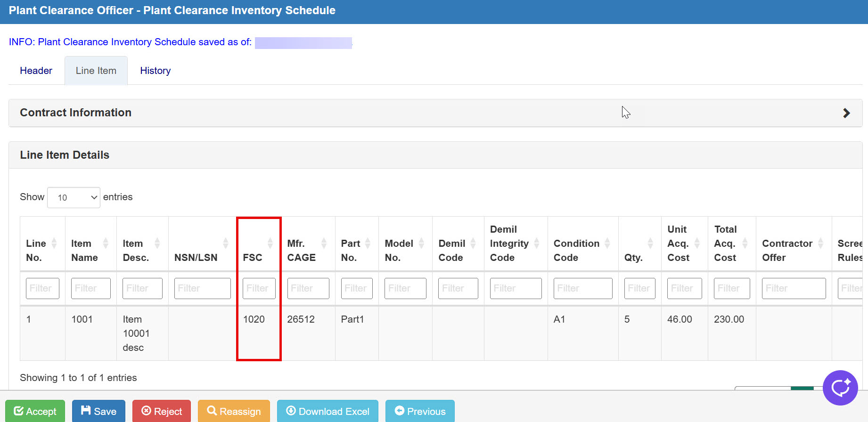Sort by Demil Integrity Code arrows

click(537, 243)
